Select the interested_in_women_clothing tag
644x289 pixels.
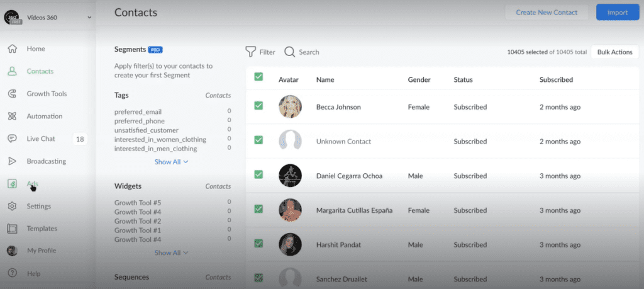[x=160, y=139]
